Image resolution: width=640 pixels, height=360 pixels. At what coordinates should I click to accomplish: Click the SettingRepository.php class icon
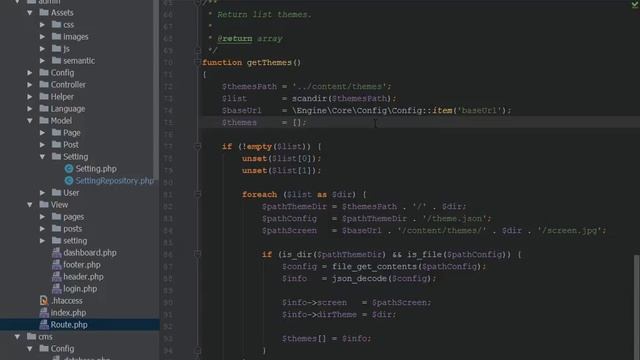[69, 180]
